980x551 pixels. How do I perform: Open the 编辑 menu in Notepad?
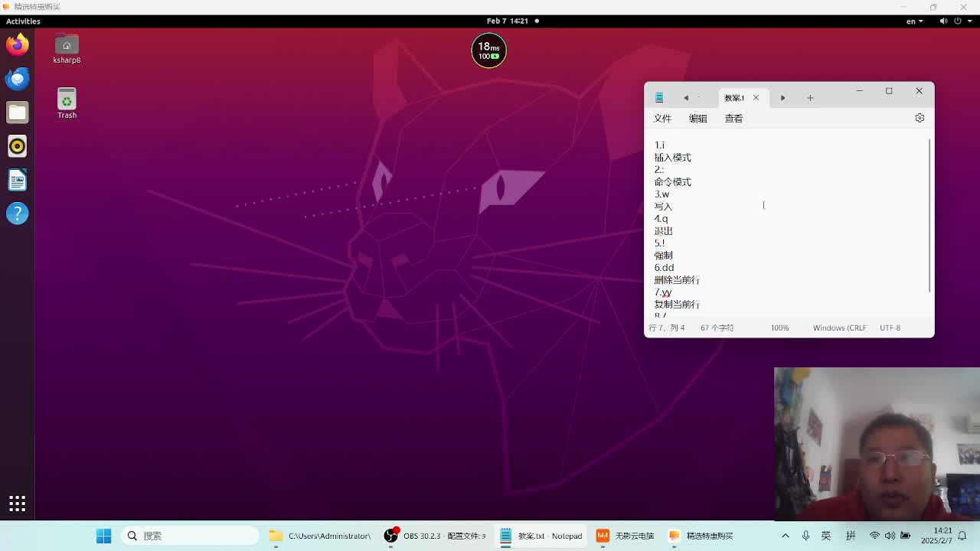[697, 119]
